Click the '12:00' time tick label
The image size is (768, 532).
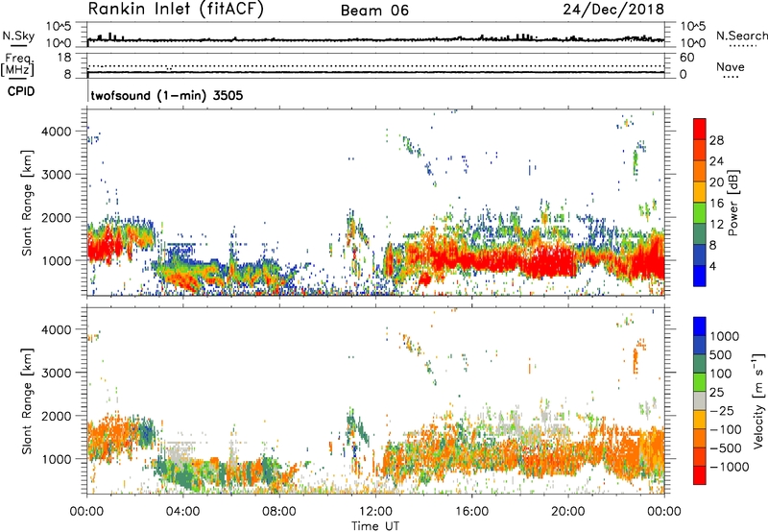pos(375,512)
